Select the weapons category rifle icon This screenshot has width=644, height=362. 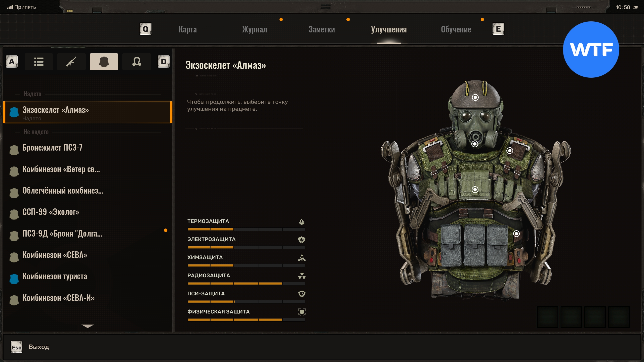[71, 62]
